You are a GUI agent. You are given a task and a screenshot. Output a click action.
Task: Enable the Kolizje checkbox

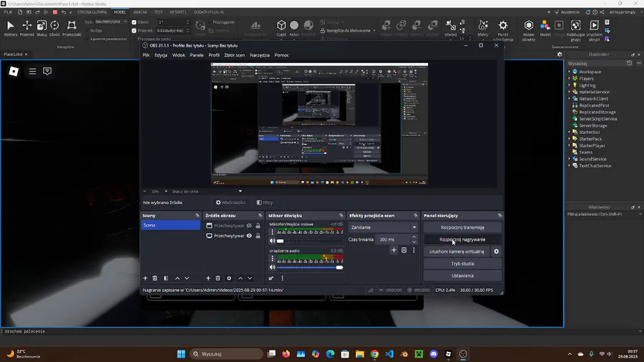(88, 30)
